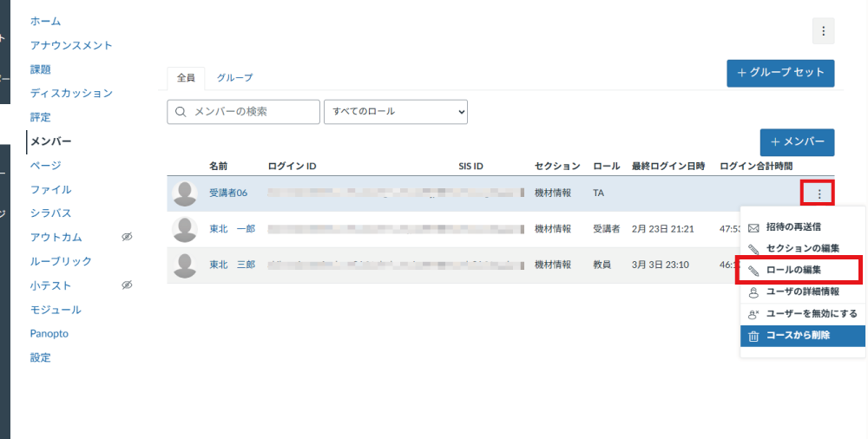Open メンバー in course navigation
The image size is (868, 439).
pyautogui.click(x=51, y=141)
